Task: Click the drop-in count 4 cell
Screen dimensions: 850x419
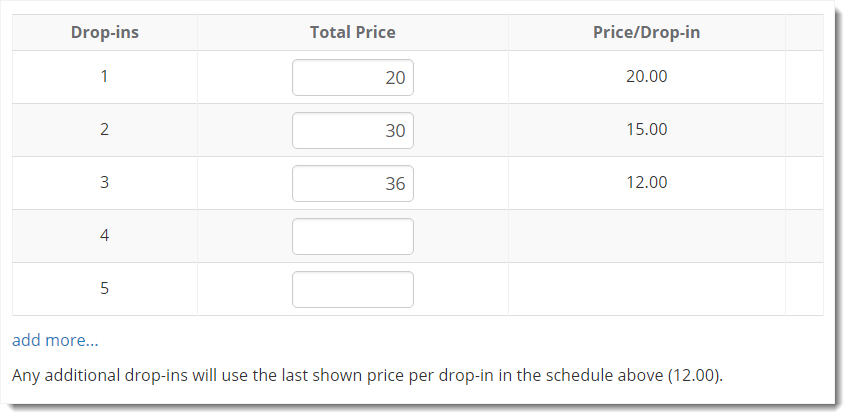Action: 105,236
